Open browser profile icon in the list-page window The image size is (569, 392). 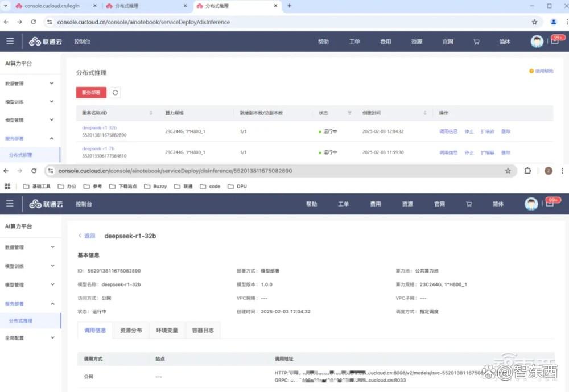554,22
